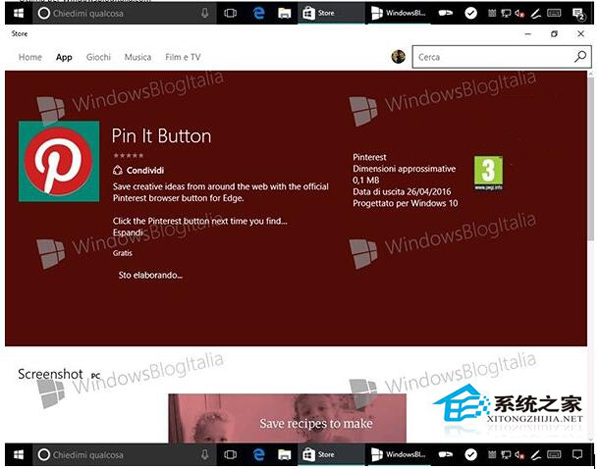Open Action Center showing 2 notifications
This screenshot has width=600, height=469.
point(578,14)
